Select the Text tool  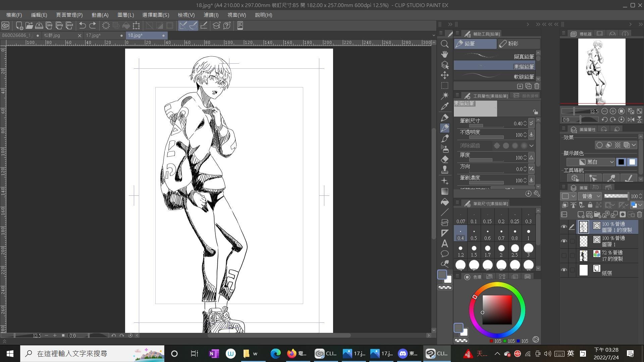point(445,243)
